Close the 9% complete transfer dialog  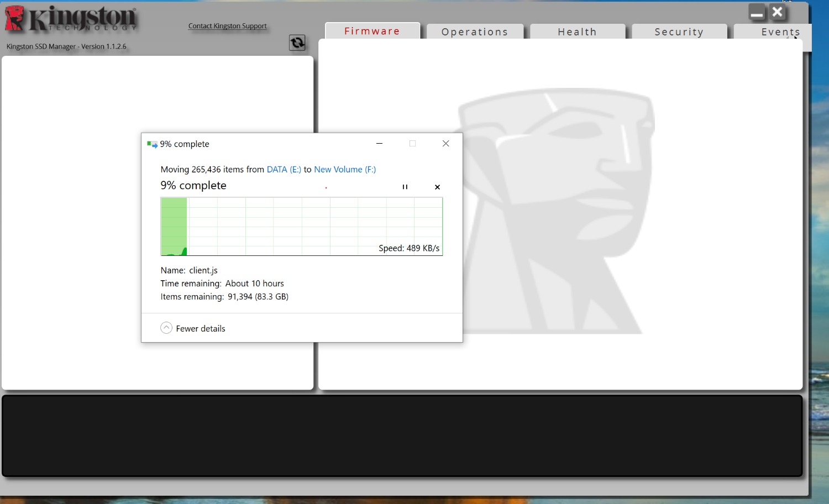(x=445, y=144)
